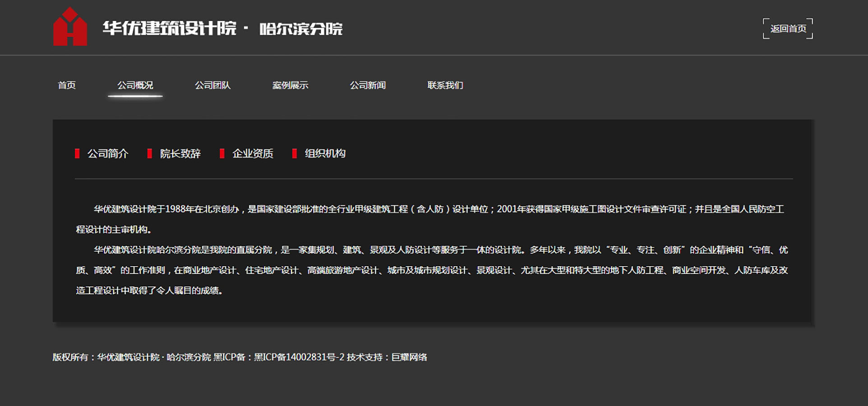This screenshot has width=868, height=406.
Task: Switch to the 公司简介 sub-tab
Action: pyautogui.click(x=107, y=154)
